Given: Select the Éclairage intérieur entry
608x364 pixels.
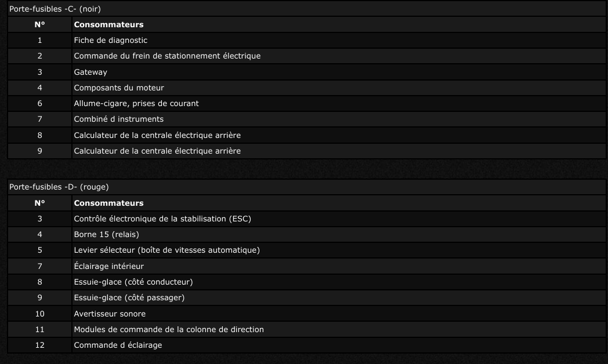Looking at the screenshot, I should (108, 266).
